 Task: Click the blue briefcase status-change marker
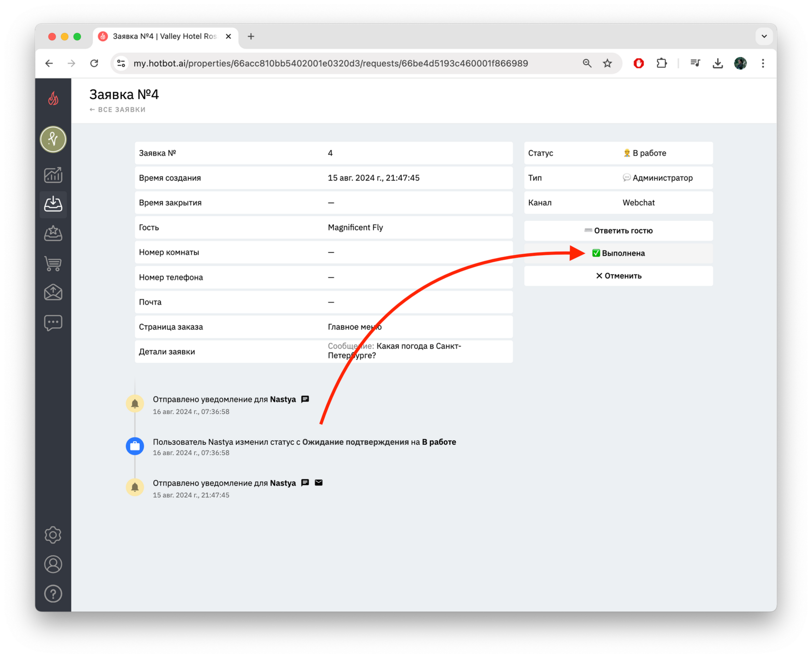[135, 446]
